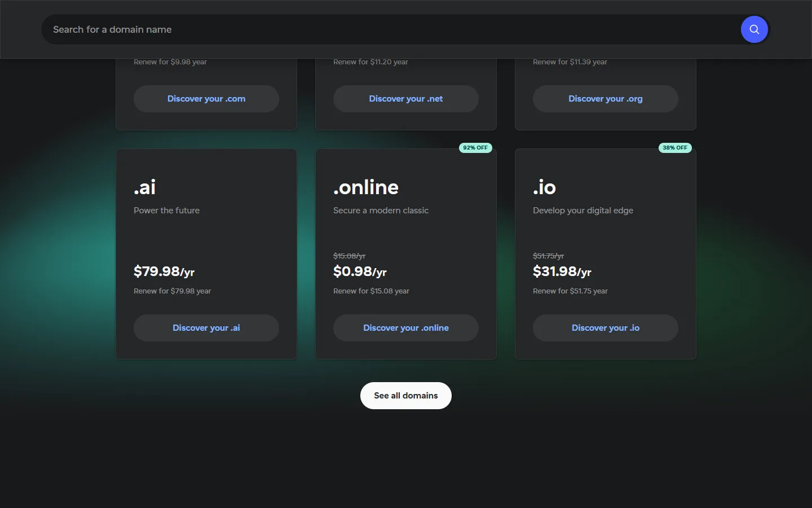Click 'Renew for $51.75 year' text
This screenshot has width=812, height=508.
point(571,291)
